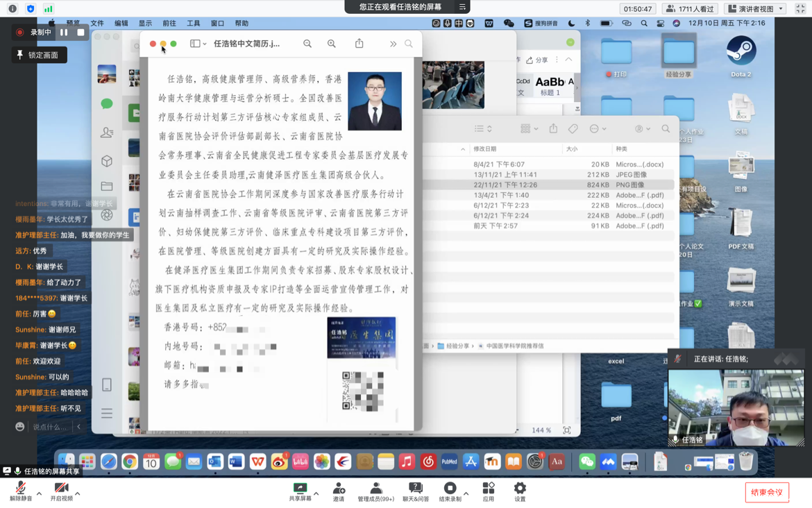
Task: Open the 工具 menu in menu bar
Action: pyautogui.click(x=193, y=23)
